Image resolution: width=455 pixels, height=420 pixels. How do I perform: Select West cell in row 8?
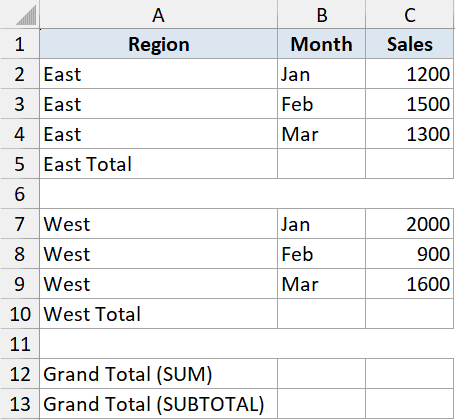[158, 254]
